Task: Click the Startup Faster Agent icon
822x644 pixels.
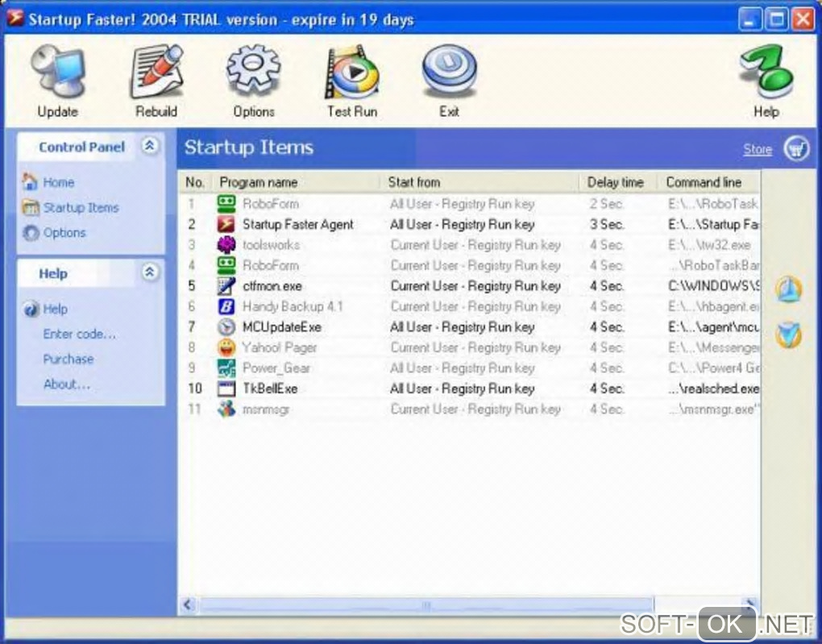Action: point(226,224)
